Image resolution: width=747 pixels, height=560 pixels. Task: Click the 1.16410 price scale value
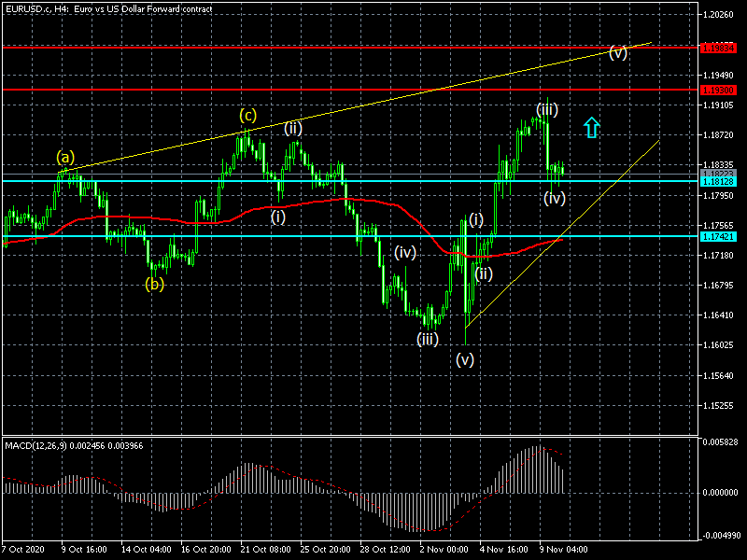(x=718, y=315)
